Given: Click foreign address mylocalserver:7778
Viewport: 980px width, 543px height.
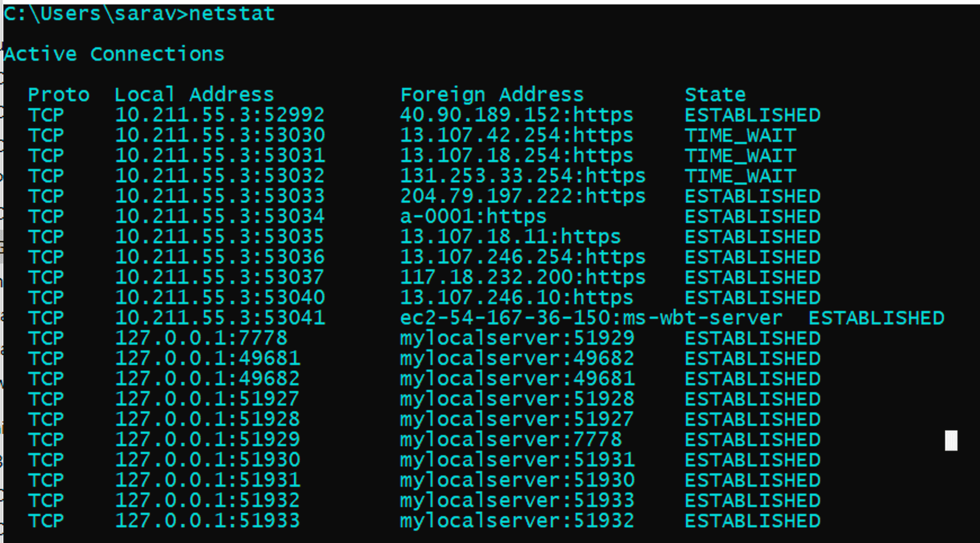Looking at the screenshot, I should click(x=511, y=439).
